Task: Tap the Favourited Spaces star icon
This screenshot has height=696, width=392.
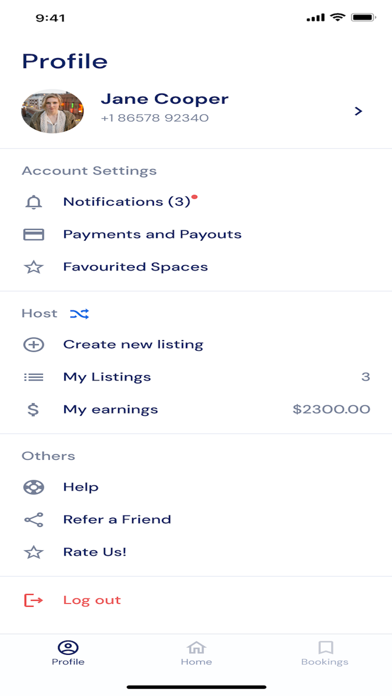Action: [33, 267]
